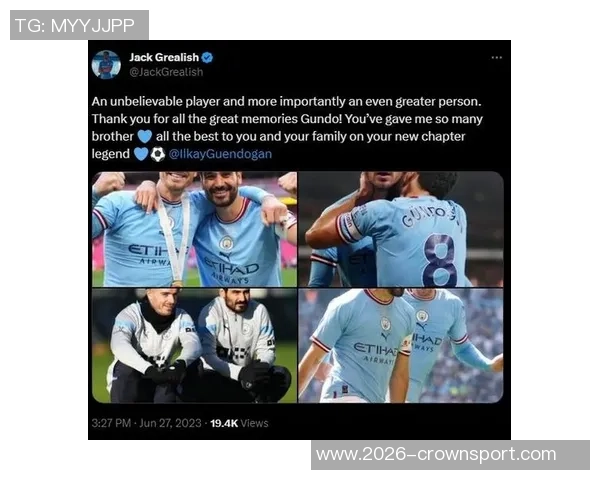The width and height of the screenshot is (600, 480).
Task: Open the @IlkayGuendogan mention link
Action: click(220, 154)
